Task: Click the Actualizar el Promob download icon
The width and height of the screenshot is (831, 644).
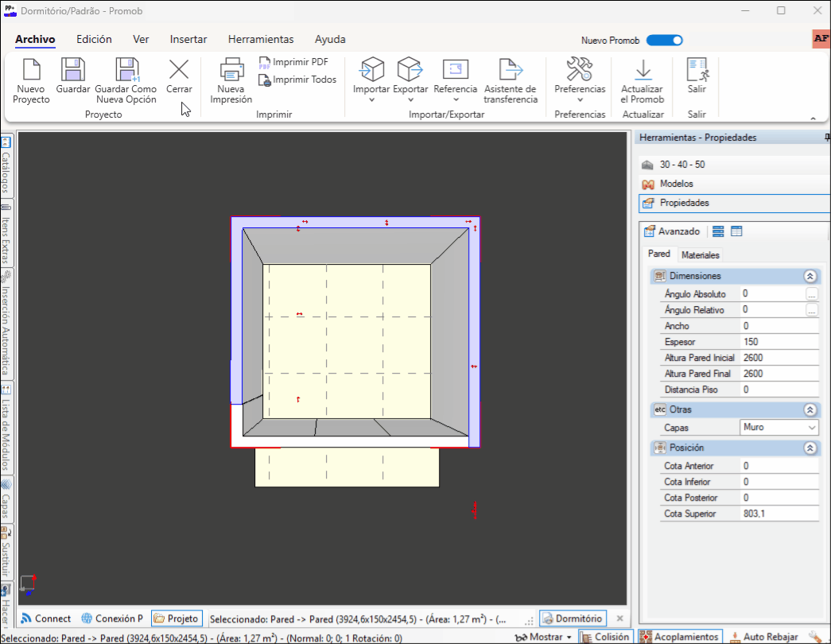Action: click(642, 71)
